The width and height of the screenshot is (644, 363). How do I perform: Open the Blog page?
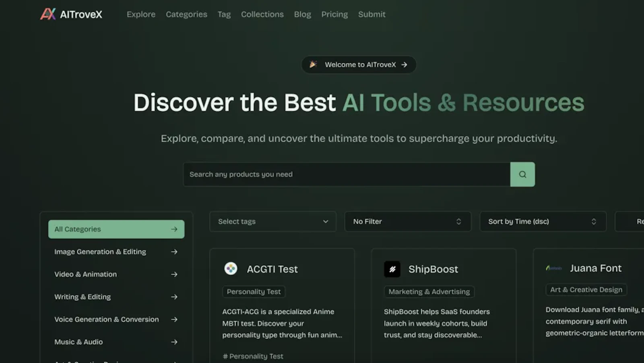pyautogui.click(x=302, y=14)
